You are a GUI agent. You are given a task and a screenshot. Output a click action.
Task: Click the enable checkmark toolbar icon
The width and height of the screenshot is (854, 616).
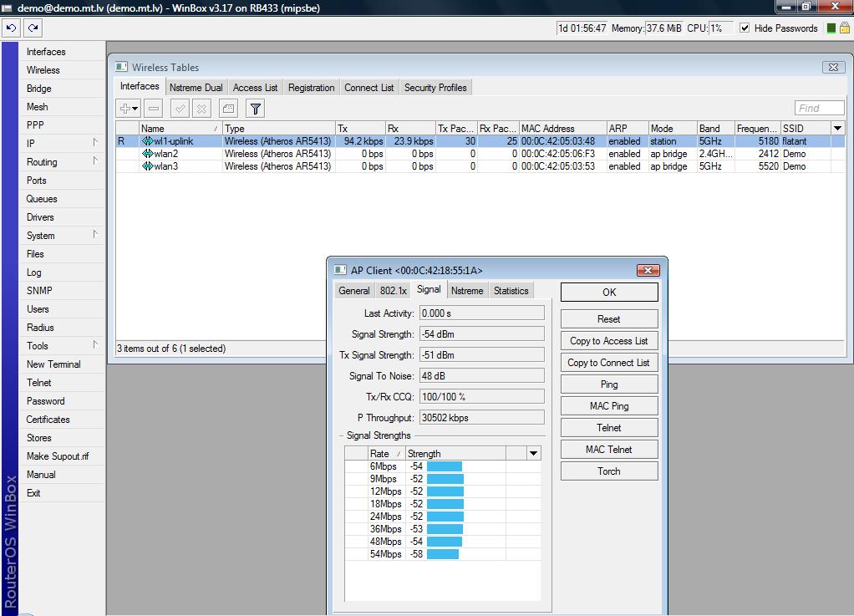tap(180, 108)
